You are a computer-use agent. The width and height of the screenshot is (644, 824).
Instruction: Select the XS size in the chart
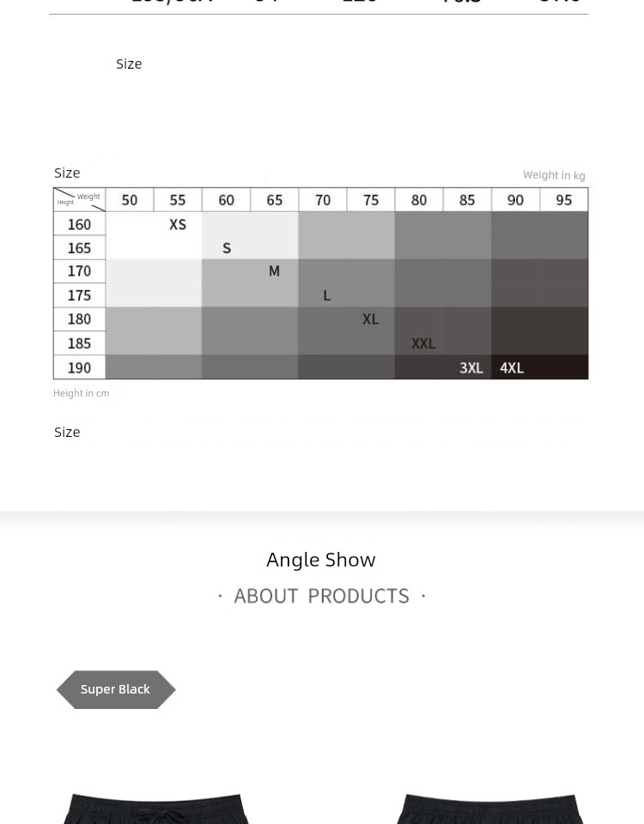(x=178, y=224)
